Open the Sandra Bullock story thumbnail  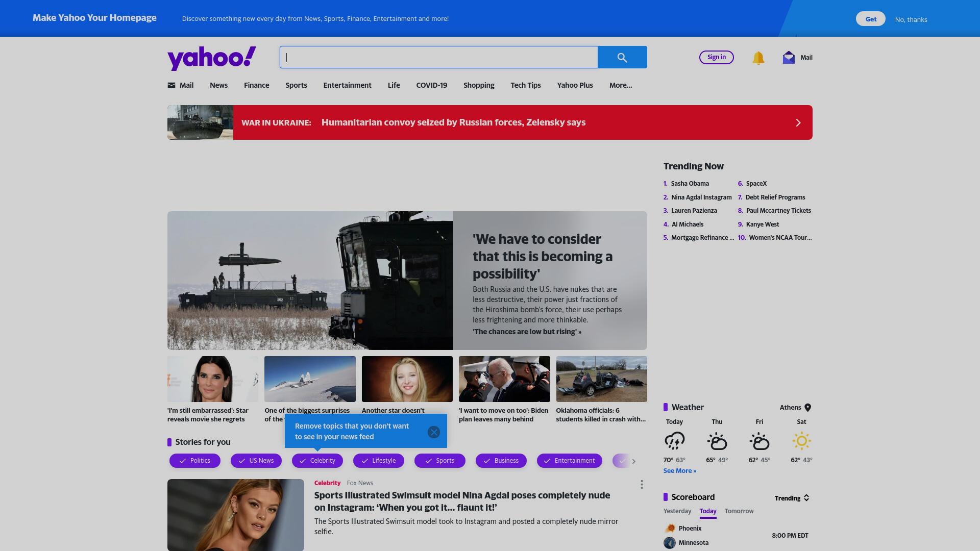pos(213,379)
